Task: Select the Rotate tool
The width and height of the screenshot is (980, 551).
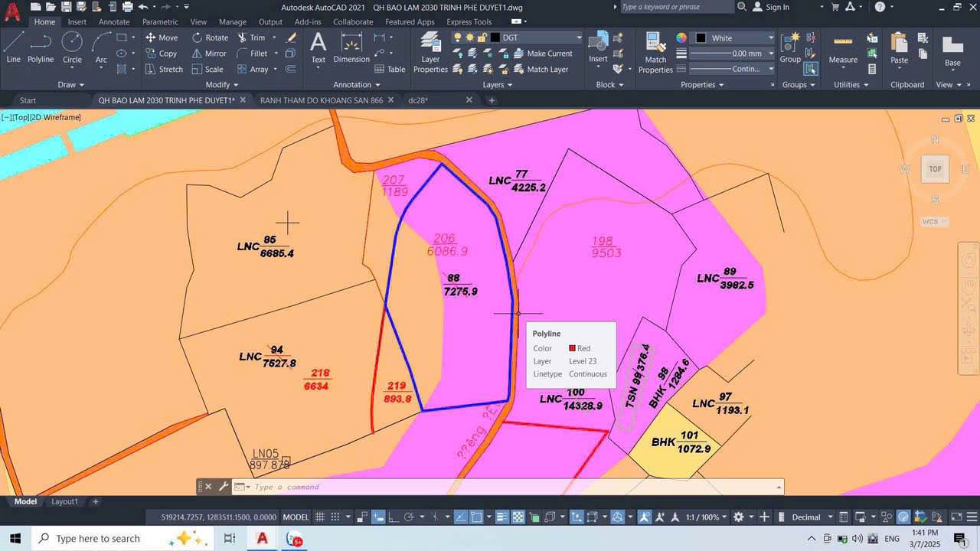Action: click(210, 37)
